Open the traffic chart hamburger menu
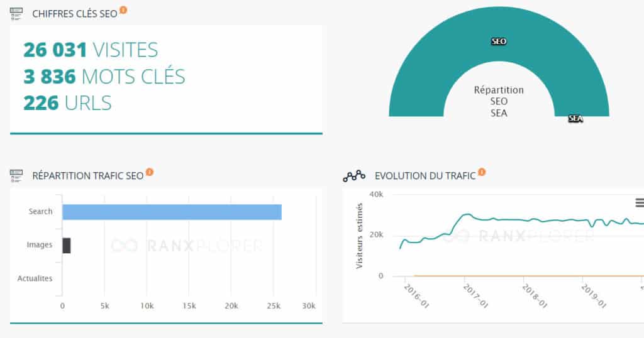The height and width of the screenshot is (338, 644). coord(640,203)
